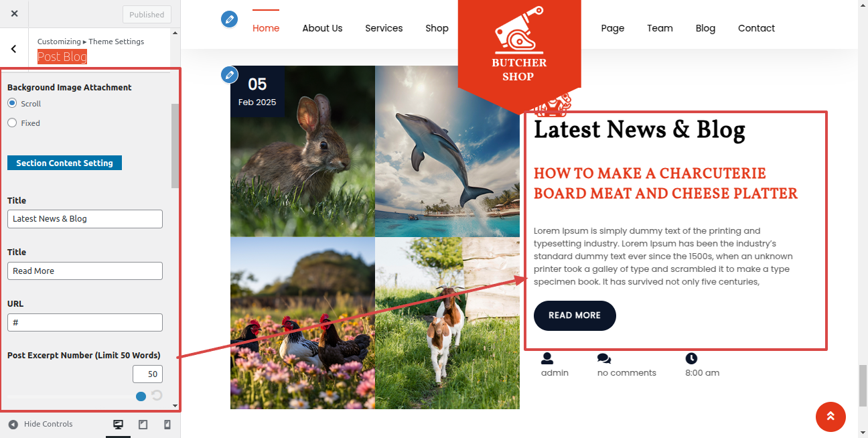Click the pencil edit shortcut beside the Home menu
Screen dimensions: 868x438
pos(230,19)
